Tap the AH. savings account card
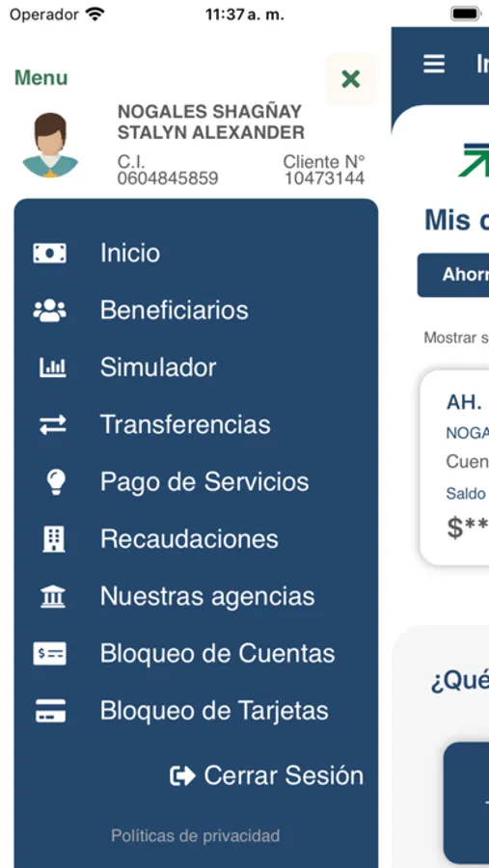Image resolution: width=489 pixels, height=868 pixels. point(454,468)
